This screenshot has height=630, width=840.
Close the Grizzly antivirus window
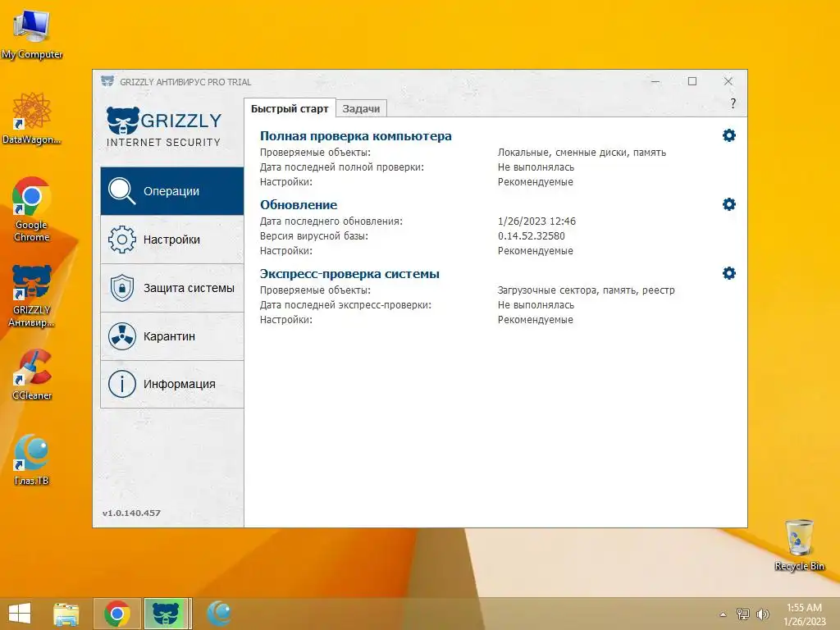click(728, 81)
